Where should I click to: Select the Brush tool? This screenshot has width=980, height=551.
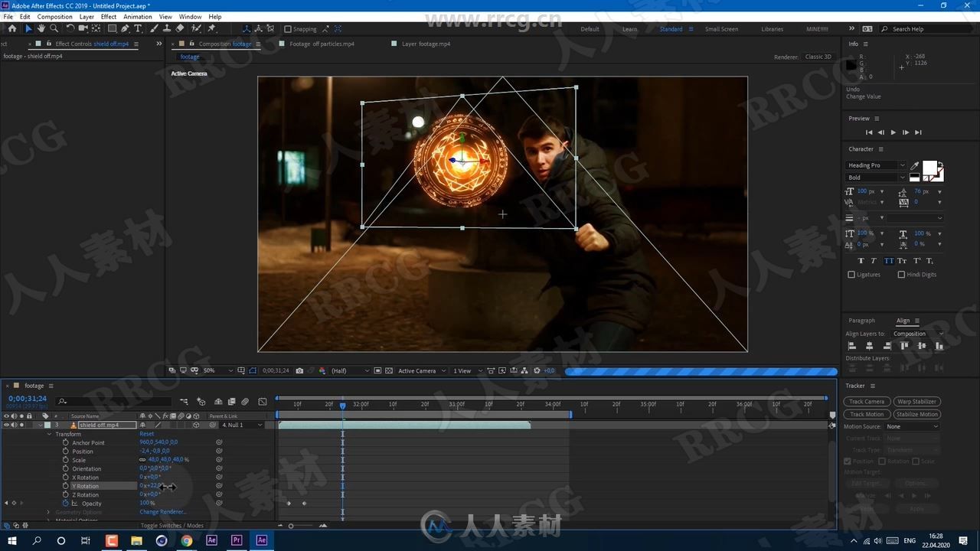[x=154, y=28]
